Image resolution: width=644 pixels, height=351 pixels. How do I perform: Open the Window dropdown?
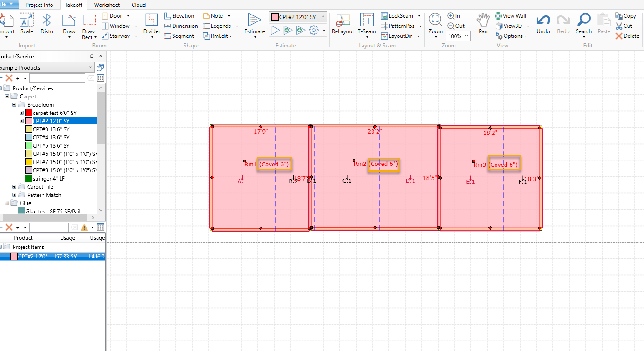tap(135, 26)
